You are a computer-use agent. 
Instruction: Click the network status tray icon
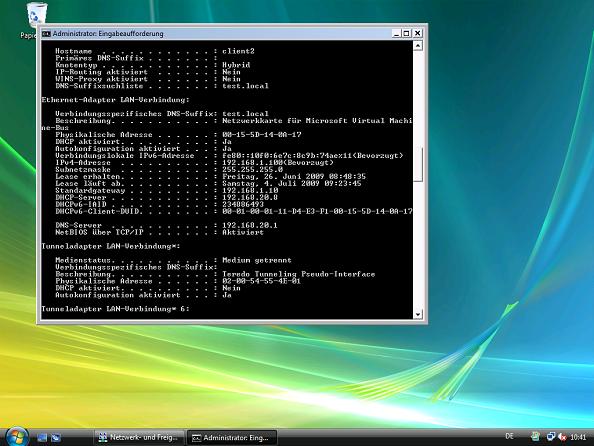(550, 437)
